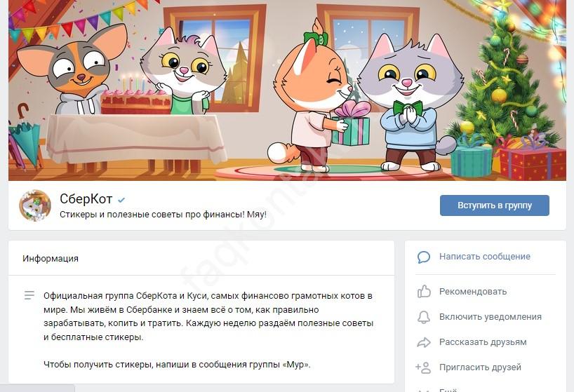Open Написать сообщение link
The height and width of the screenshot is (392, 574).
coord(485,257)
